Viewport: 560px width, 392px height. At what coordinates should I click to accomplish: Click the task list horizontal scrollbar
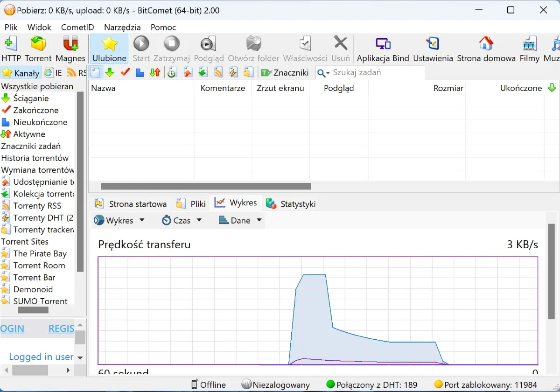point(206,186)
